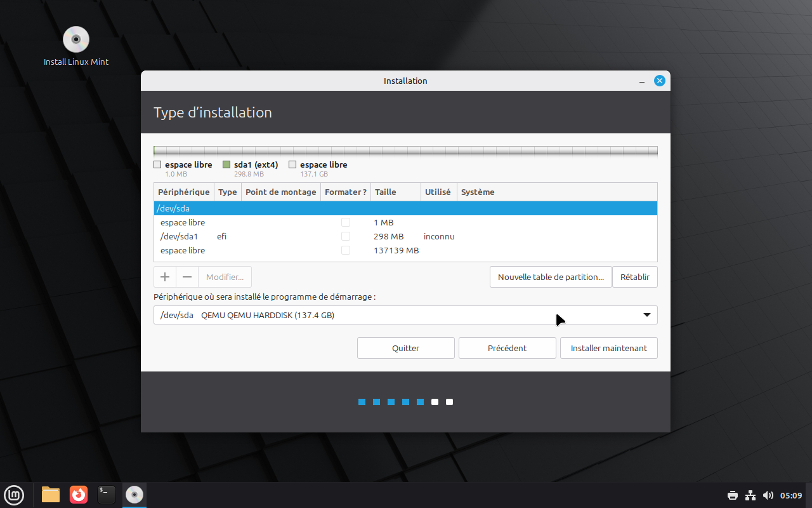Toggle format checkbox of 1 MB free space
812x508 pixels.
(346, 222)
